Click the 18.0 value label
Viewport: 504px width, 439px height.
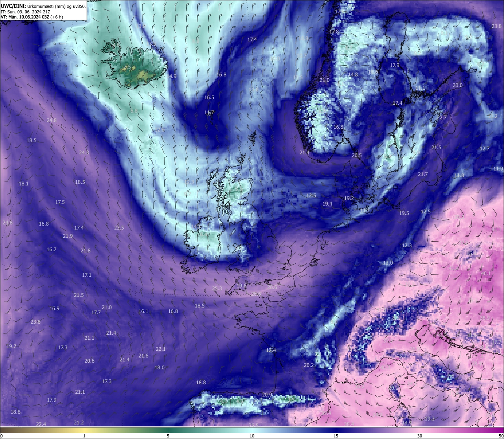(x=159, y=367)
